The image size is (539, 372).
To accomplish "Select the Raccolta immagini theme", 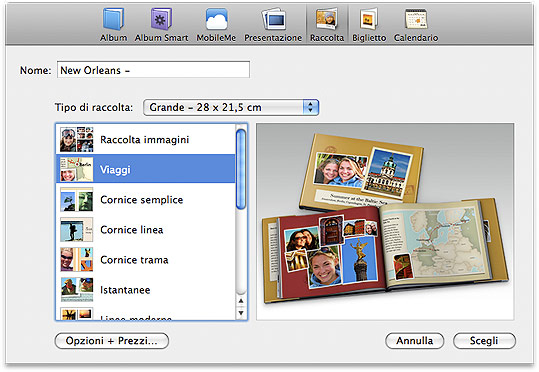I will [145, 140].
